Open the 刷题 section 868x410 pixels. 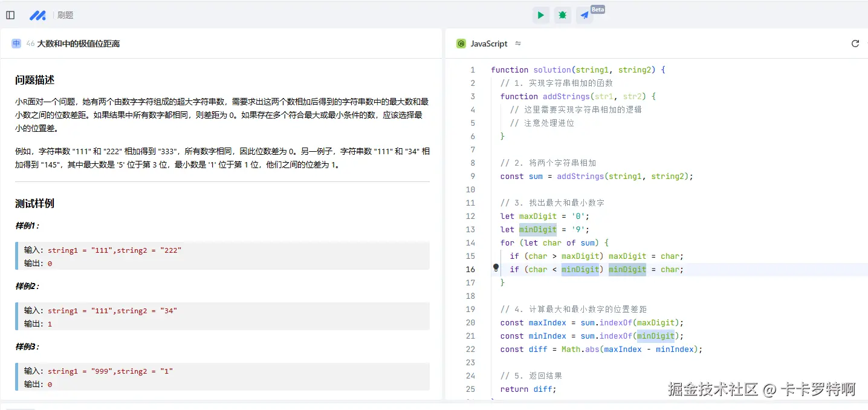(x=65, y=15)
